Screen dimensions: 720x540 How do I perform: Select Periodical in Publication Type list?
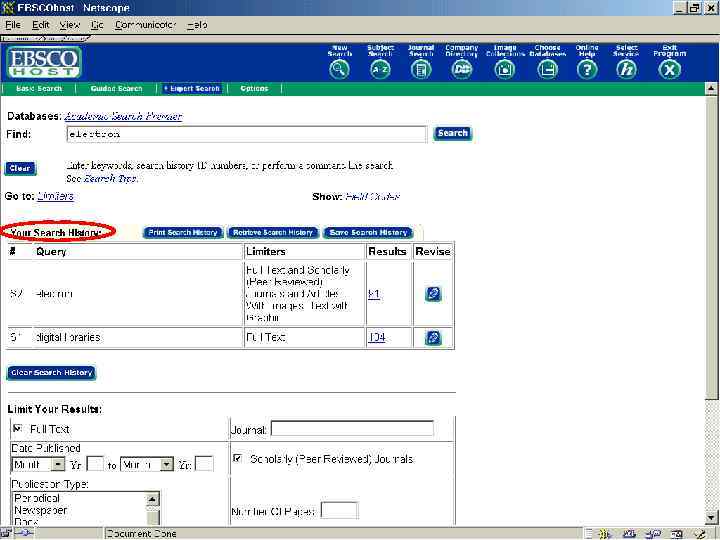(37, 498)
